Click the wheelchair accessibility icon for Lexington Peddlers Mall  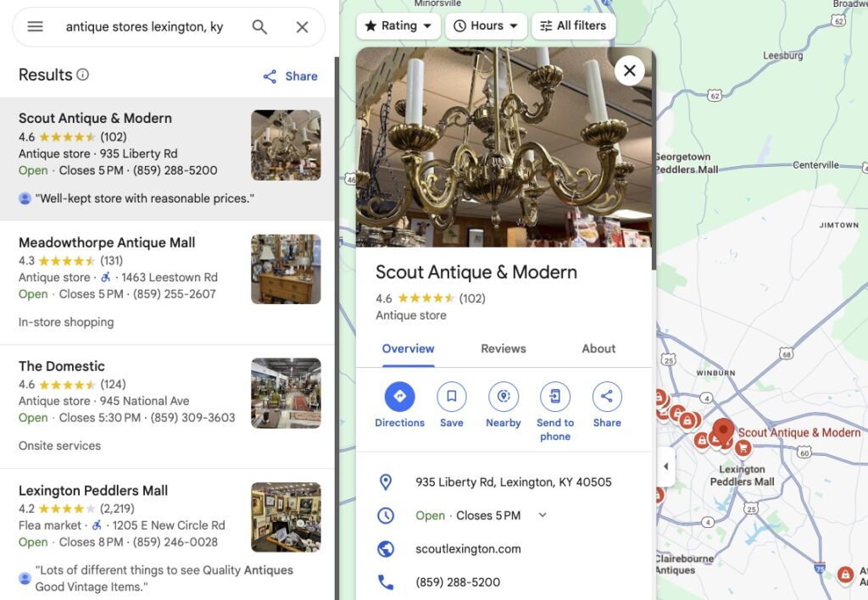pyautogui.click(x=97, y=525)
